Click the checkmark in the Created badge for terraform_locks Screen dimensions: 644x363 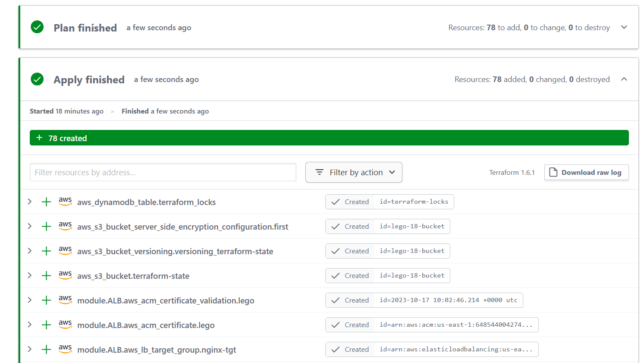coord(336,202)
